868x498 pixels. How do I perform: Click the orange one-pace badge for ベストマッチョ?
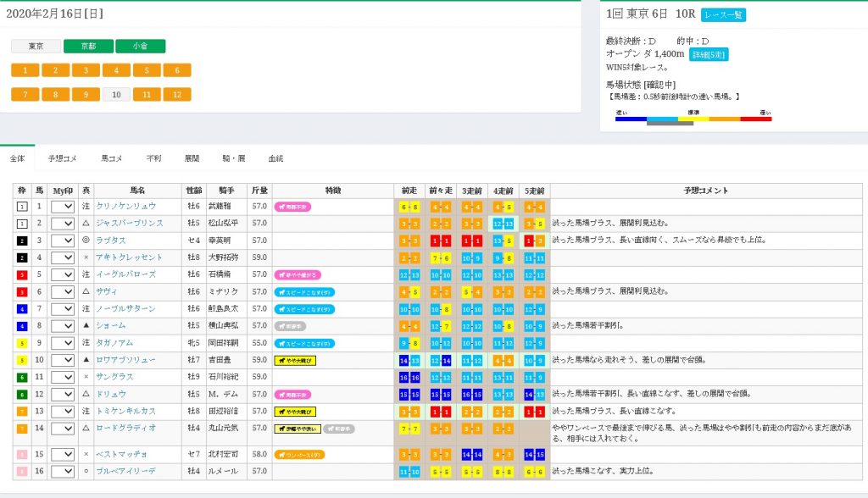(x=299, y=455)
